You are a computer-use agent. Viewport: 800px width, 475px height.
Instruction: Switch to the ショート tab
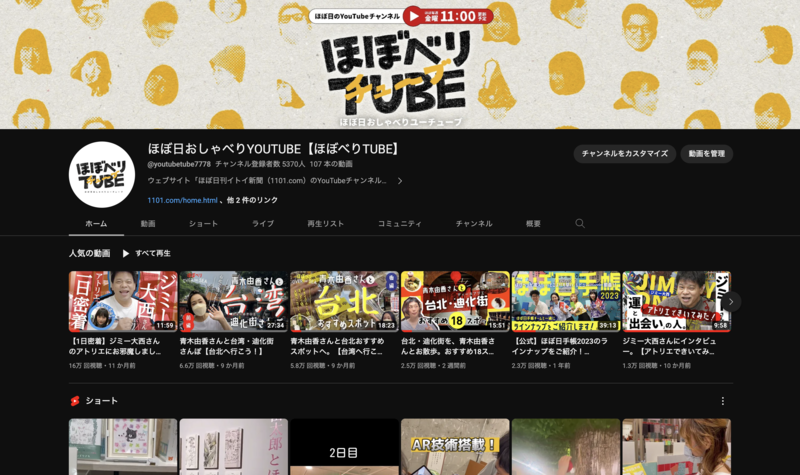[x=203, y=223]
